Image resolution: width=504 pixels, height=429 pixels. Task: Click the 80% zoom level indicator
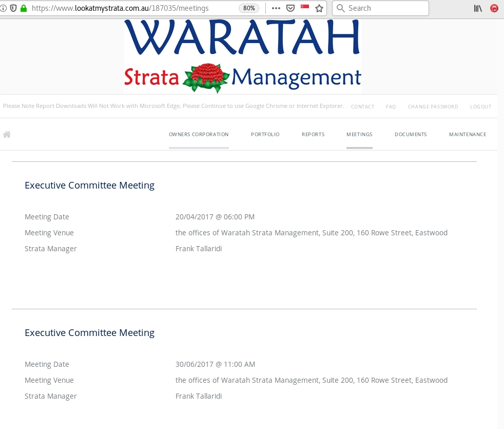(x=249, y=8)
